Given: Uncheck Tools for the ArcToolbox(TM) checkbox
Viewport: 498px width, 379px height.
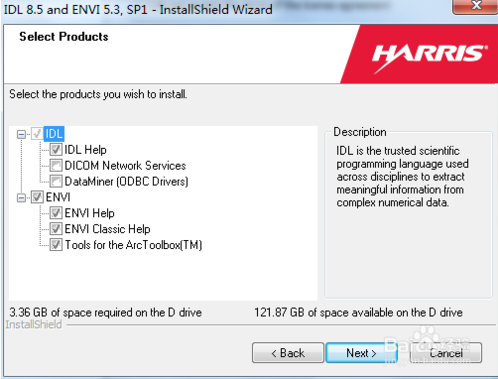Looking at the screenshot, I should point(56,245).
